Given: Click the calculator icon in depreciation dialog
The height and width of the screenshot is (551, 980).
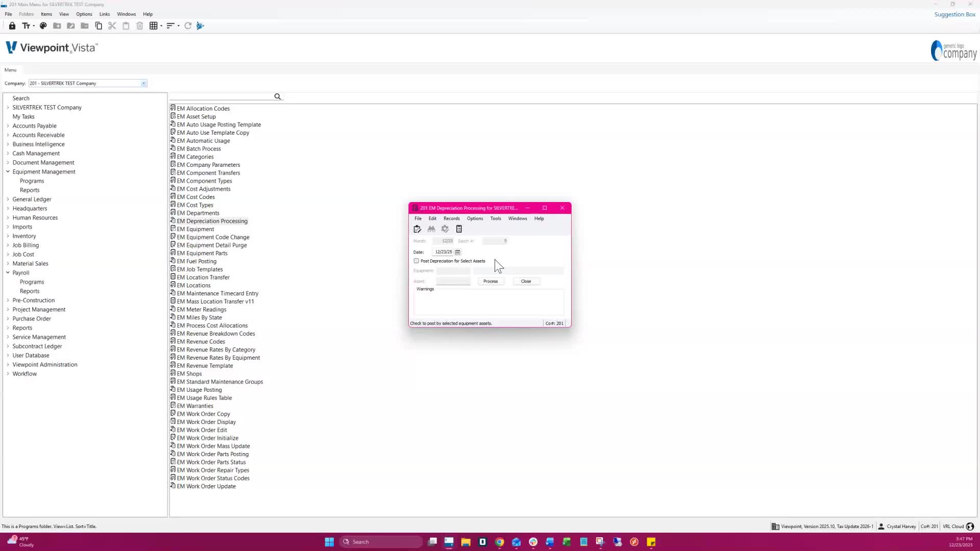Looking at the screenshot, I should [x=459, y=229].
